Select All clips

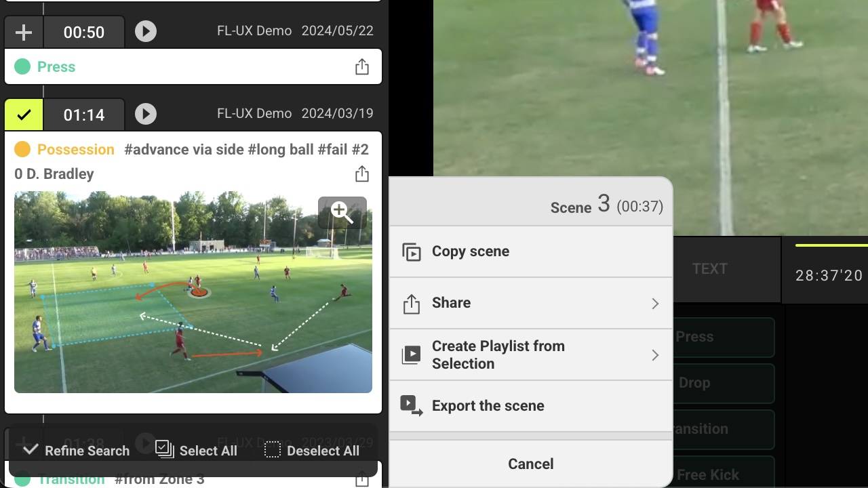(197, 450)
